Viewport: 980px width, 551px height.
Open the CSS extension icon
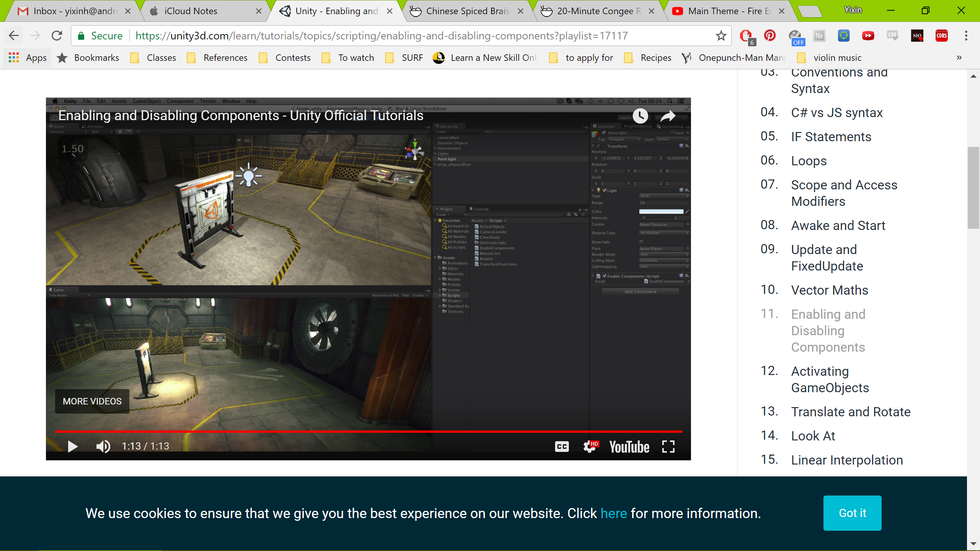click(x=892, y=36)
